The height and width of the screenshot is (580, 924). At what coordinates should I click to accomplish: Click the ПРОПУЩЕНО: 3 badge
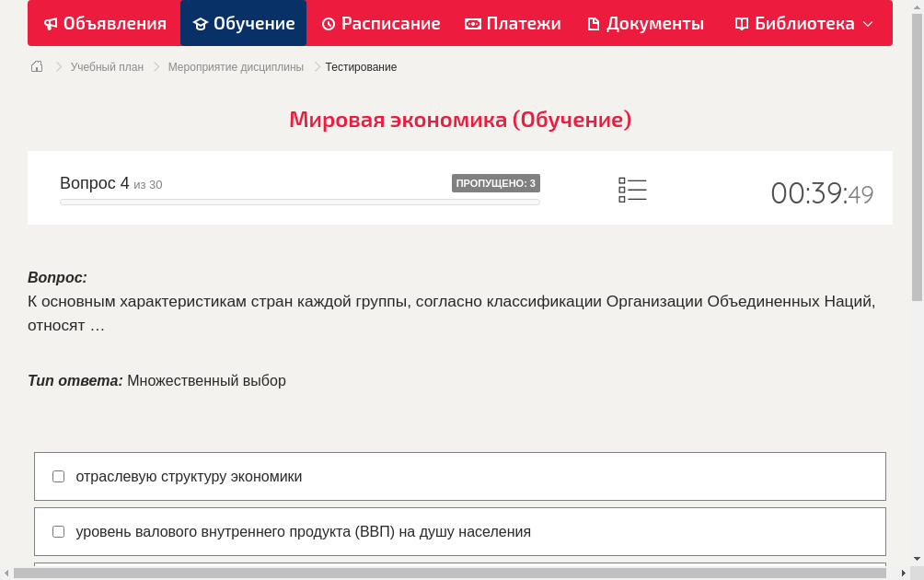(x=496, y=182)
